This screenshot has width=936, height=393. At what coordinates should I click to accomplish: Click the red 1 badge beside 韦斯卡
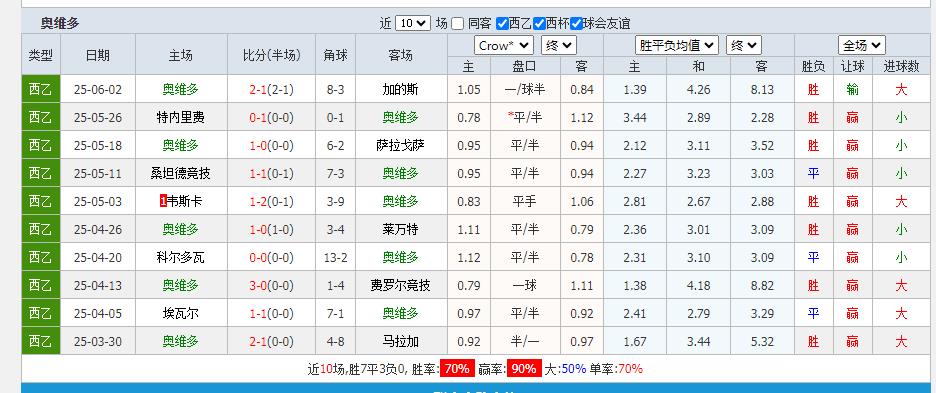(163, 202)
